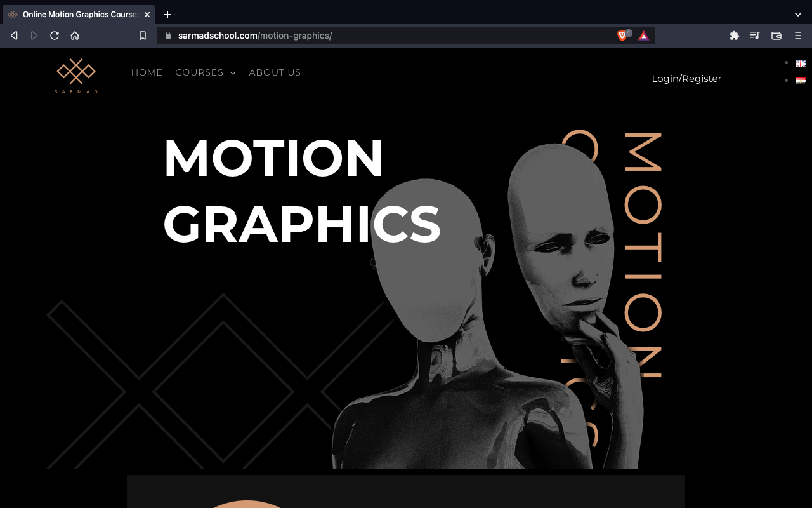Image resolution: width=812 pixels, height=508 pixels.
Task: Switch language via UK flag
Action: coord(801,63)
